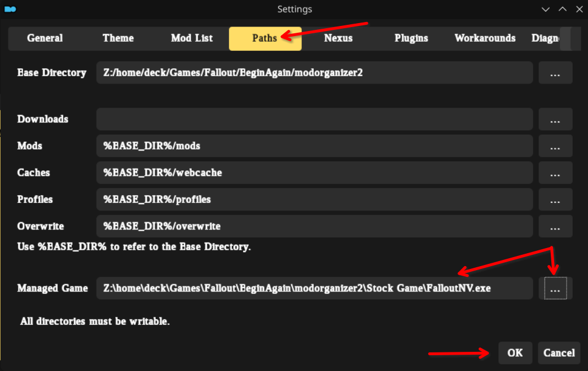Select the Mods path input field
588x371 pixels.
coord(314,146)
